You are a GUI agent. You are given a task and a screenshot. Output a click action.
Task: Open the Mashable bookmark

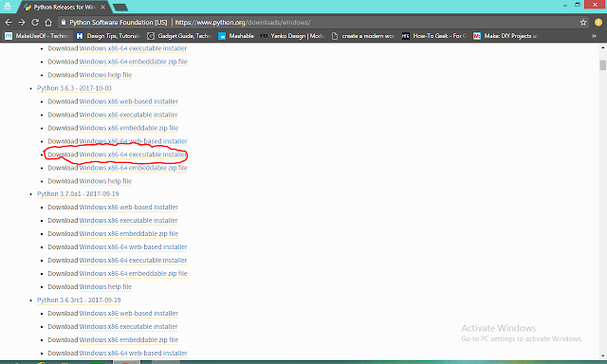(236, 36)
